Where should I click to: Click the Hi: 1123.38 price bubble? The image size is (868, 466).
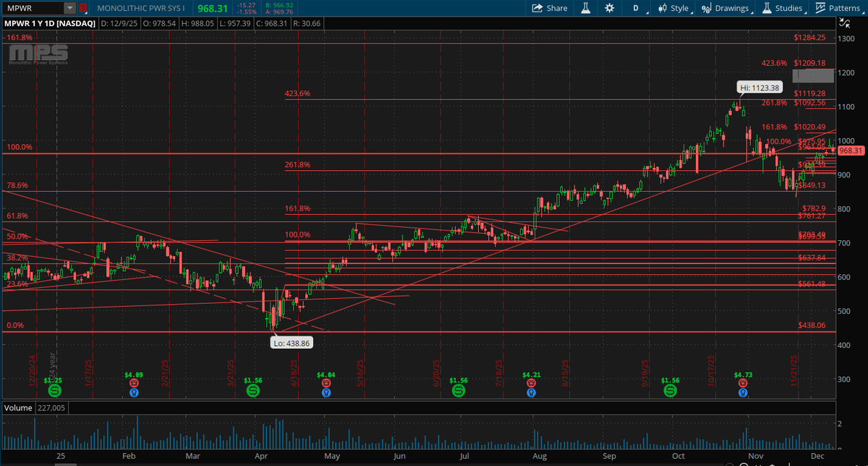click(759, 88)
